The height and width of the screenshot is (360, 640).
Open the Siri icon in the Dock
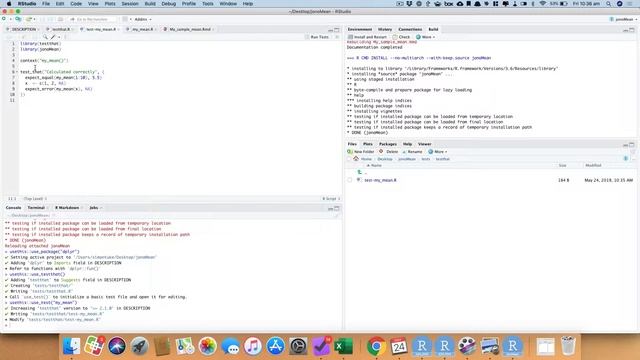pyautogui.click(x=117, y=346)
